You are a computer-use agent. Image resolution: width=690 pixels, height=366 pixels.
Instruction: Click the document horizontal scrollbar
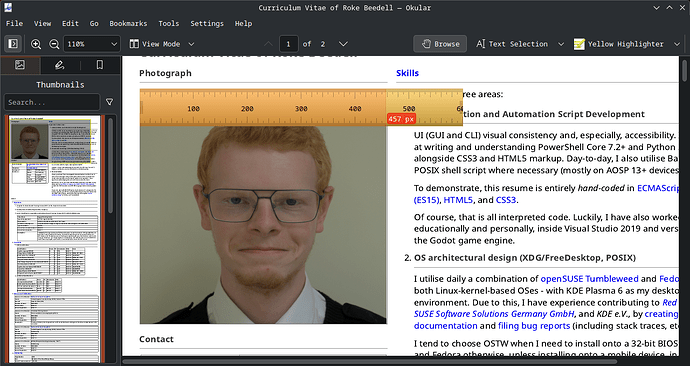pos(370,362)
